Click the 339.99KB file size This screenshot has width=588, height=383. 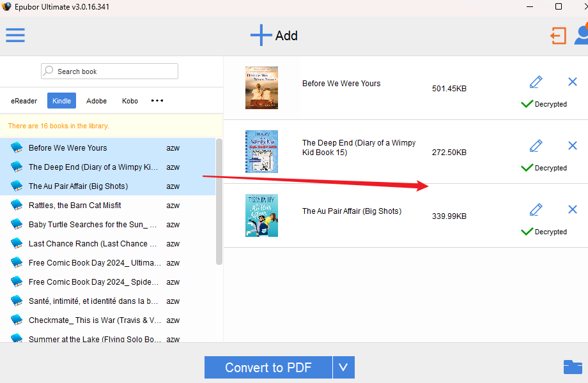pyautogui.click(x=449, y=216)
